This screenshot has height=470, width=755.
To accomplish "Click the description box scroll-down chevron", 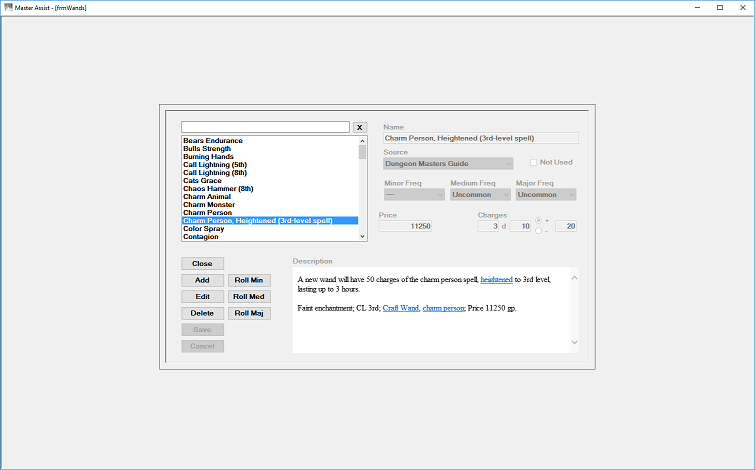I will 574,342.
